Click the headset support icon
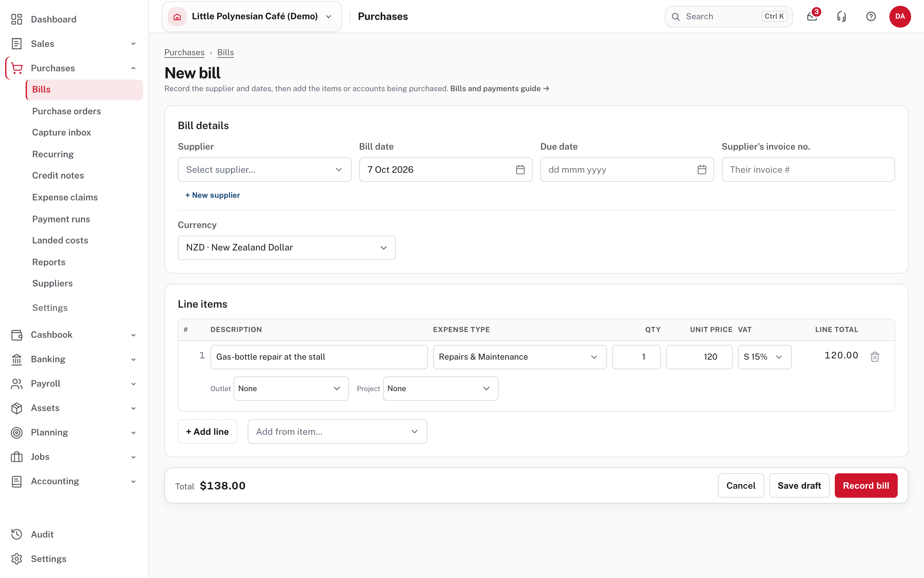Viewport: 924px width, 578px height. [x=842, y=16]
